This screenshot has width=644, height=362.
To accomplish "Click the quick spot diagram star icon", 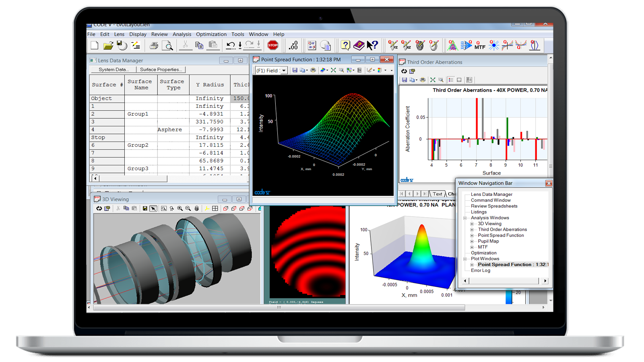I will pos(494,45).
